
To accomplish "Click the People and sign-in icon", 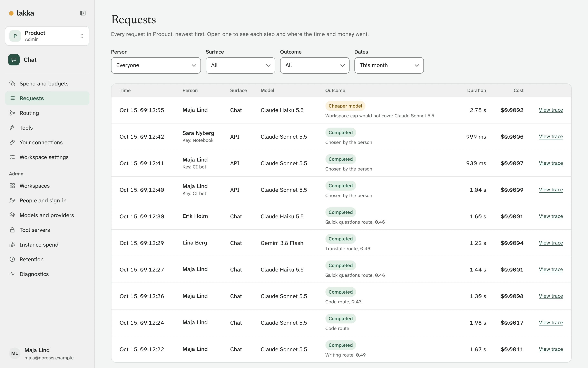I will pyautogui.click(x=12, y=200).
